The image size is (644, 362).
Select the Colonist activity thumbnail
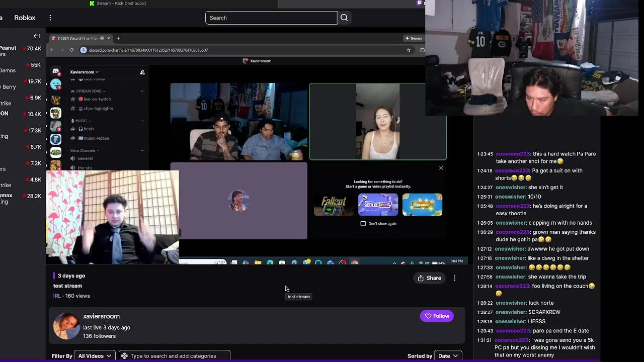tap(422, 205)
